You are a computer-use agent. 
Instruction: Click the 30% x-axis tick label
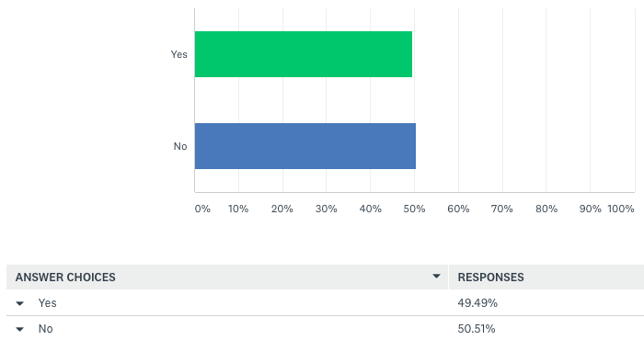pyautogui.click(x=326, y=209)
